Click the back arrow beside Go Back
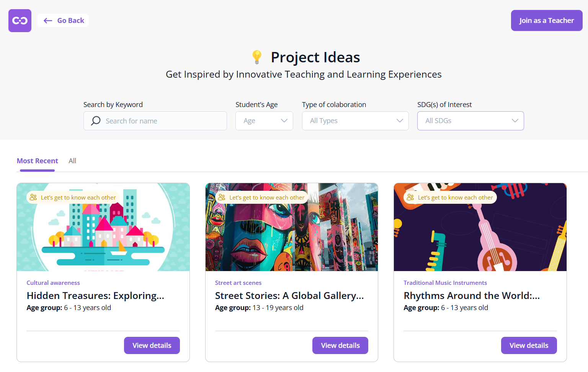Viewport: 588px width, 372px height. (x=47, y=20)
